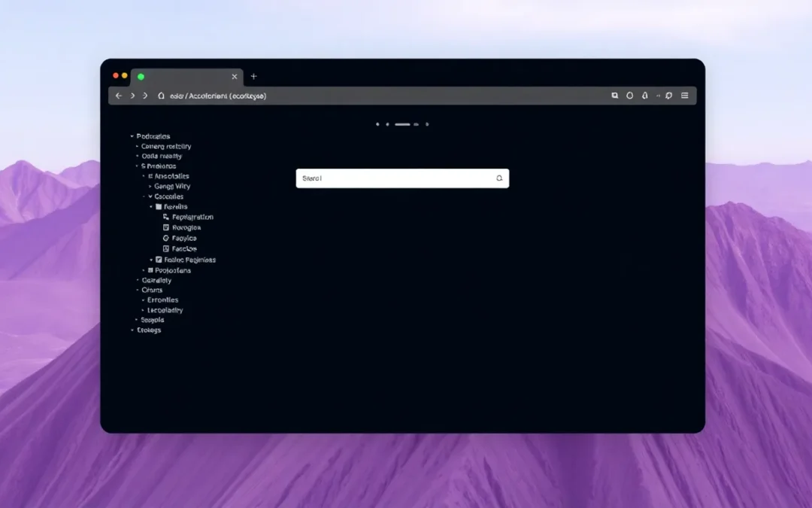Viewport: 812px width, 508px height.
Task: Open notifications via the bell icon
Action: (645, 96)
